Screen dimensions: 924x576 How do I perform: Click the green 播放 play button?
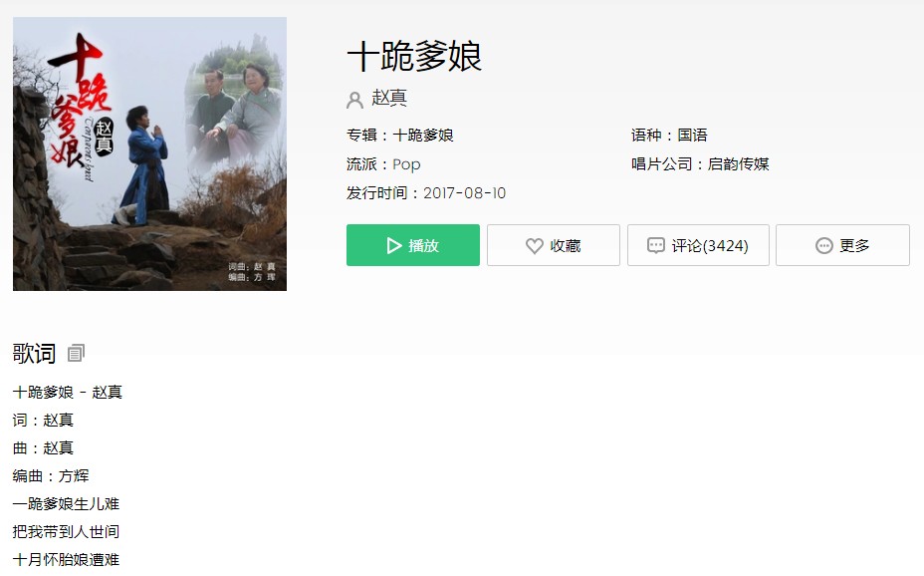point(412,245)
